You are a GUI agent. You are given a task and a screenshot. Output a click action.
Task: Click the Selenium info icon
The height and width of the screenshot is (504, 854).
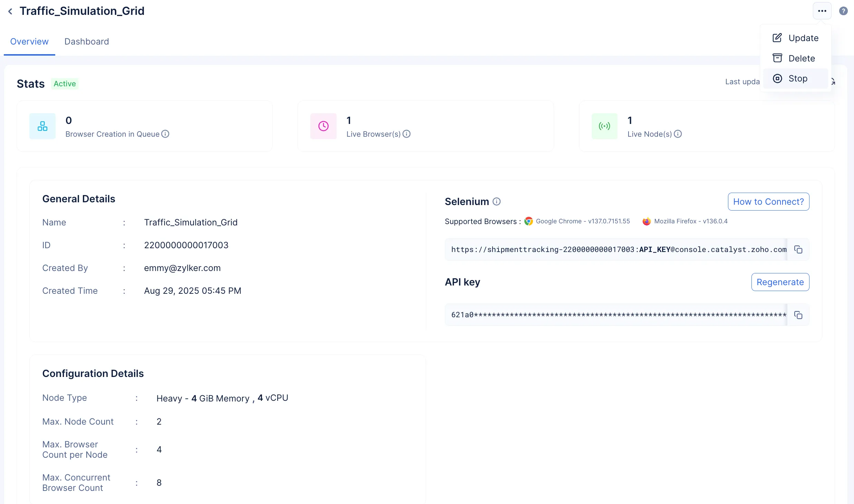pyautogui.click(x=496, y=202)
